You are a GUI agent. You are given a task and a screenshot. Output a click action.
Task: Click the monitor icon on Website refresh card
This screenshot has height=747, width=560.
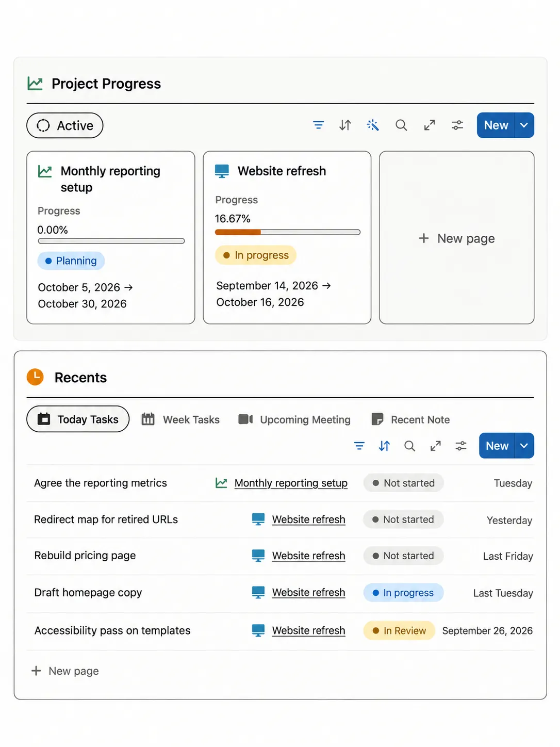222,171
